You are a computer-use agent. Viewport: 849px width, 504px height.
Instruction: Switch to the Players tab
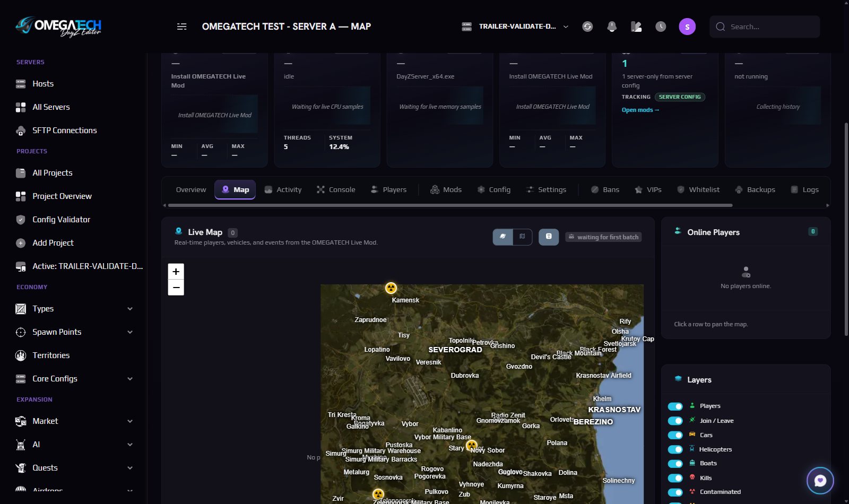point(389,190)
